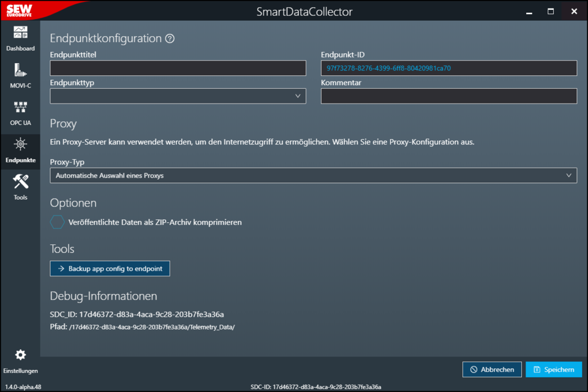Image resolution: width=588 pixels, height=392 pixels.
Task: Click the SEW Eurodrive logo
Action: click(x=20, y=10)
